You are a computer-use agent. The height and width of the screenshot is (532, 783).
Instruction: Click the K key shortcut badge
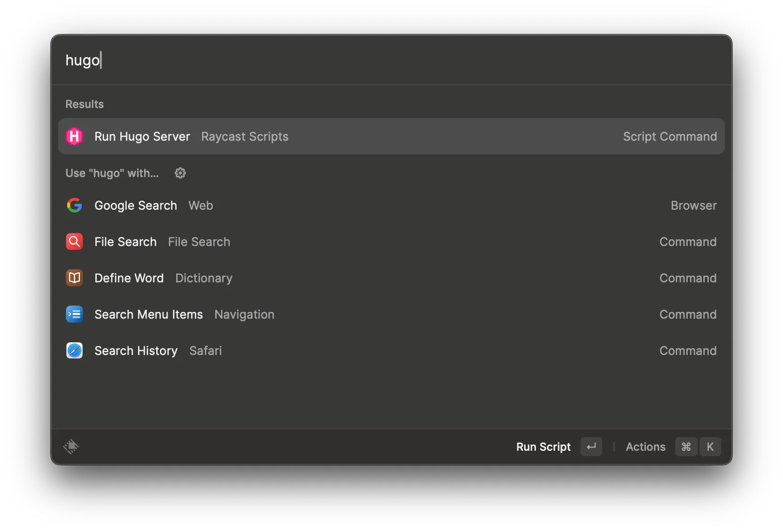point(710,447)
